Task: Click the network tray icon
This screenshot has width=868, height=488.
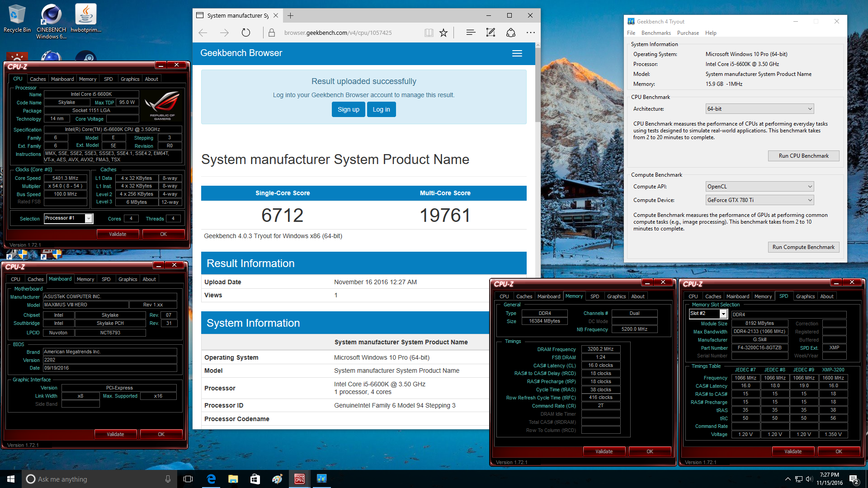Action: coord(798,479)
